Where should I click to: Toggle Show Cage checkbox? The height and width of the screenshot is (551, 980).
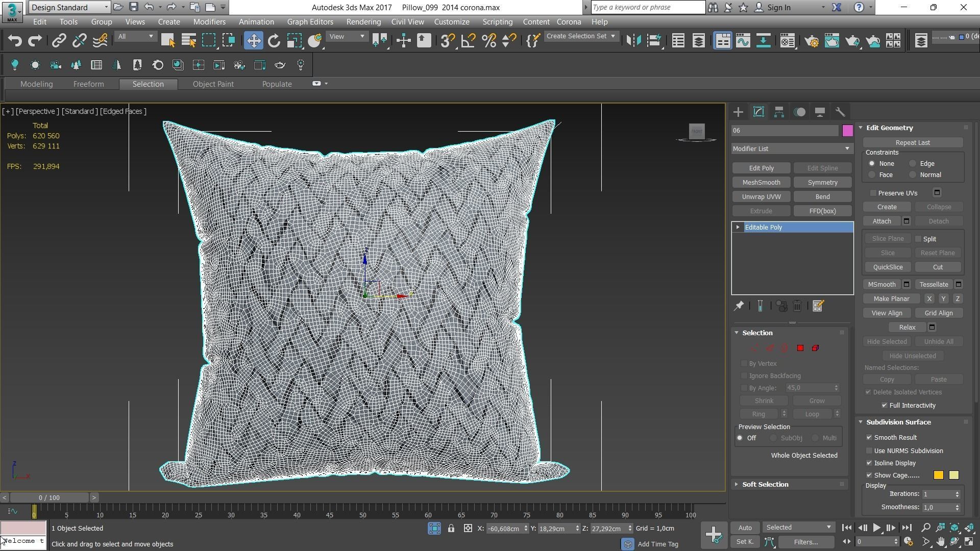(x=869, y=475)
